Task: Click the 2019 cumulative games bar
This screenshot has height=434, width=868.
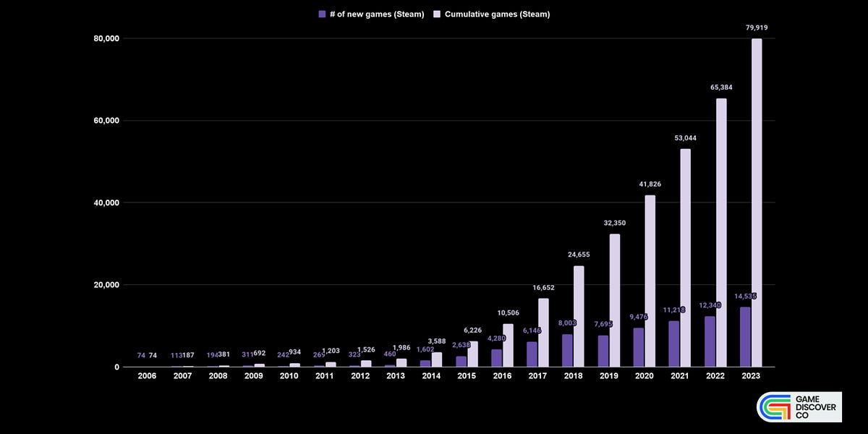Action: click(614, 300)
